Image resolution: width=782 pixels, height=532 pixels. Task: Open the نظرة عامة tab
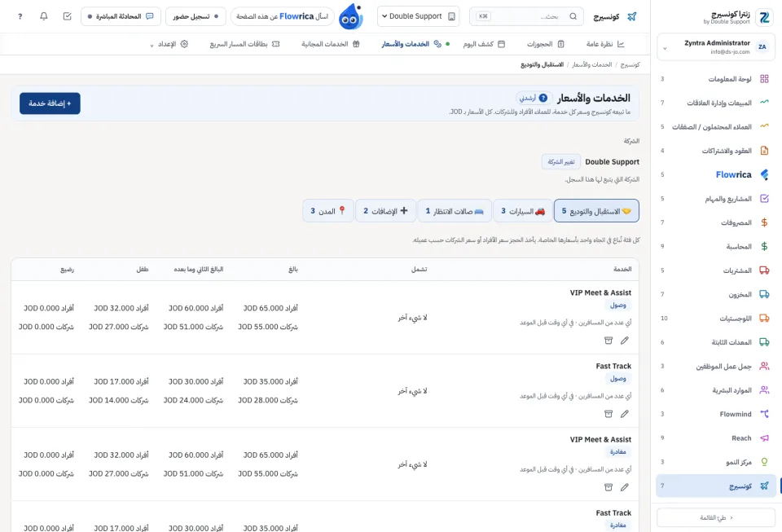point(605,44)
